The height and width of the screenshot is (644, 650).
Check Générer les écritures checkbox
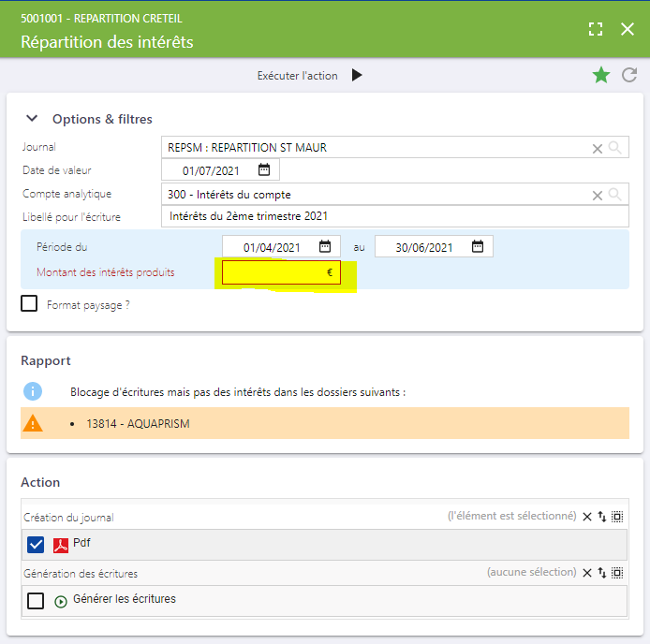pyautogui.click(x=36, y=601)
